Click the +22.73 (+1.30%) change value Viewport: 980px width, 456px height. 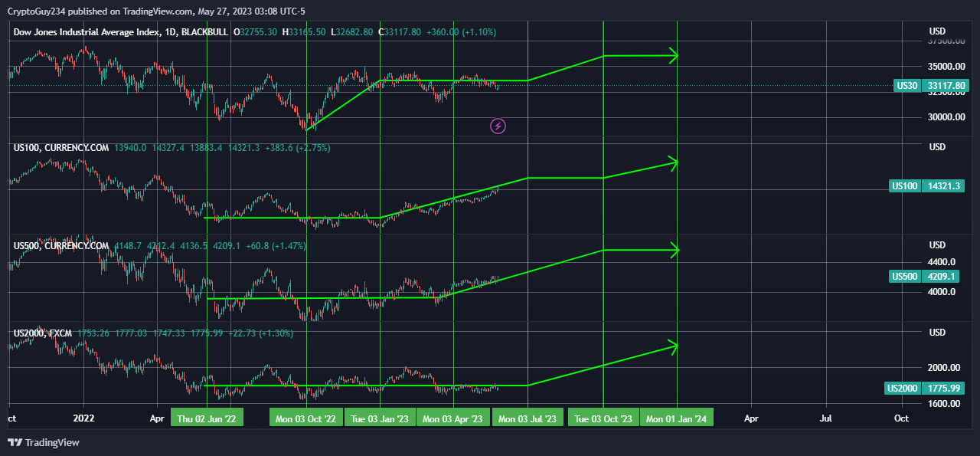(x=260, y=333)
